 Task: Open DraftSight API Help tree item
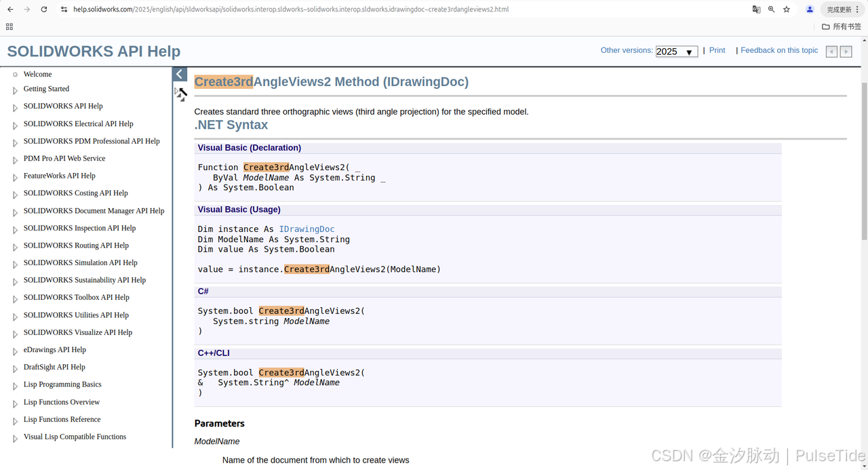pyautogui.click(x=54, y=367)
